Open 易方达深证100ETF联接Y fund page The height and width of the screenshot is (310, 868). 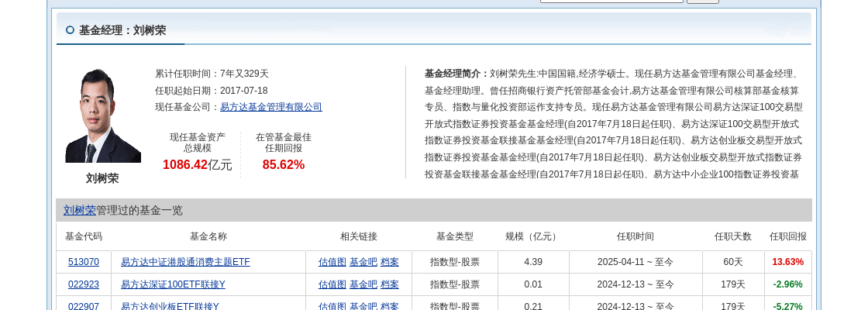pyautogui.click(x=173, y=284)
